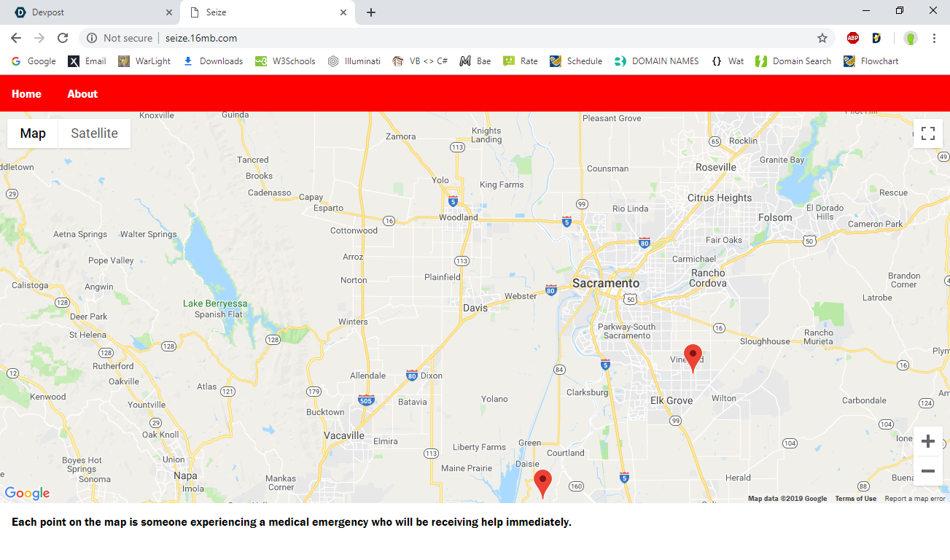
Task: Open the Illuminati bookmark
Action: (354, 61)
